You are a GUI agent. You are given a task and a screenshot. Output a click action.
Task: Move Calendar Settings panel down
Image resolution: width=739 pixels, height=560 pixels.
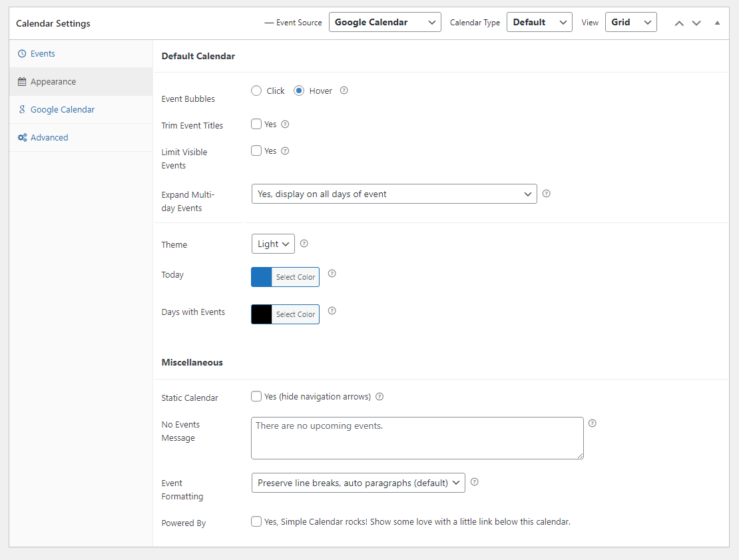[x=696, y=23]
